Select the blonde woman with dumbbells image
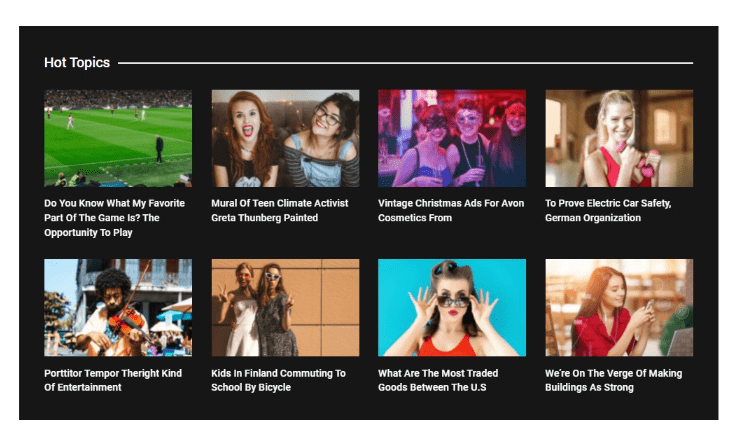 618,138
